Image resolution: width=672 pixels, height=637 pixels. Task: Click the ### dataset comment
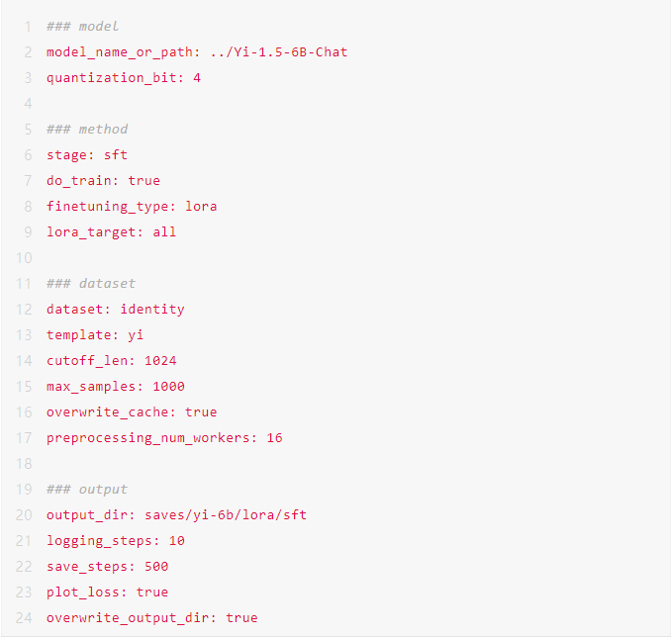pyautogui.click(x=90, y=284)
